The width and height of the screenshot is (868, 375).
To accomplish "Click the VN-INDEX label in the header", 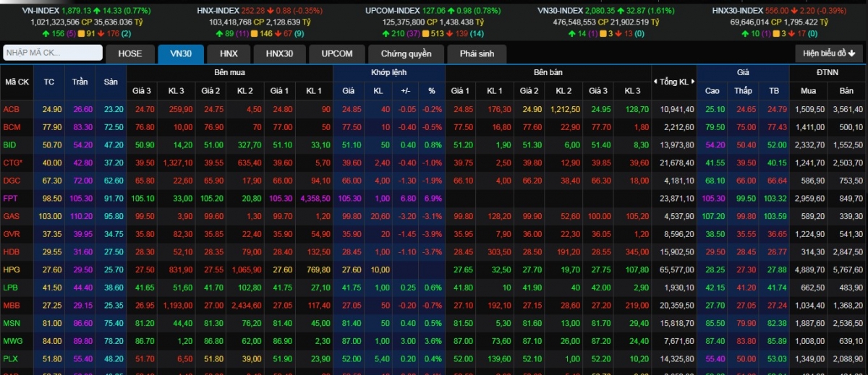I will 42,11.
